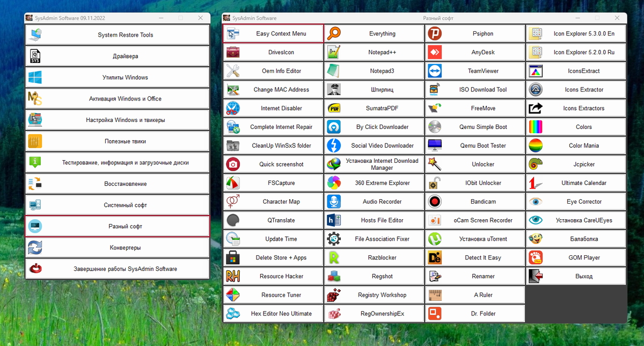Open Активация Windows и Office category
This screenshot has width=644, height=346.
click(x=117, y=99)
